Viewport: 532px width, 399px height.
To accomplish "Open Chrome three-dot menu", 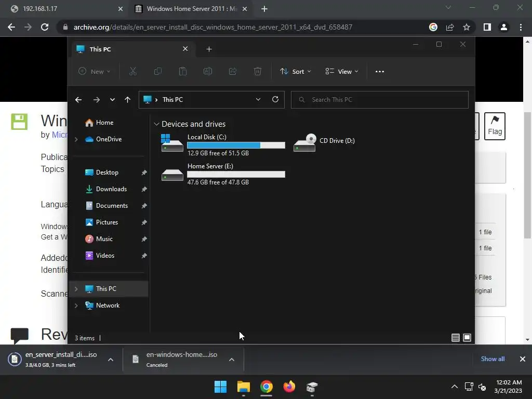I will point(521,27).
